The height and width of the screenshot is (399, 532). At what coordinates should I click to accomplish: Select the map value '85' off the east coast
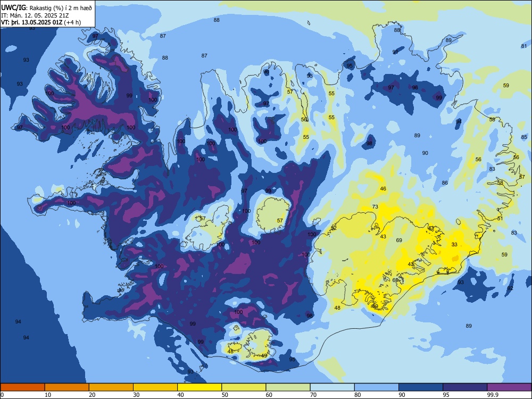click(x=524, y=137)
